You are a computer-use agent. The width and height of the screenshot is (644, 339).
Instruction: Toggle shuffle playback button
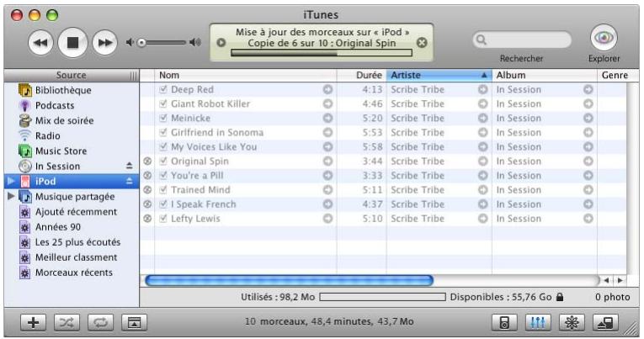(x=67, y=322)
